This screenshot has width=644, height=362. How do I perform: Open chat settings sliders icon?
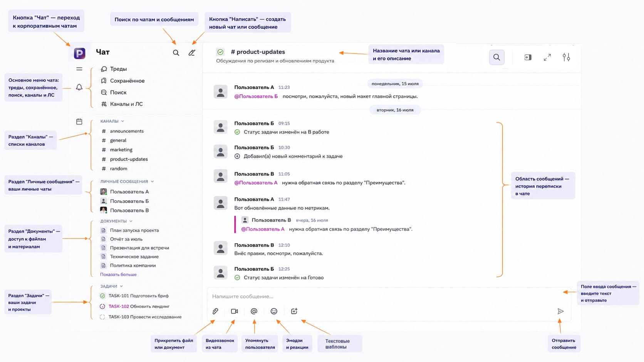566,57
